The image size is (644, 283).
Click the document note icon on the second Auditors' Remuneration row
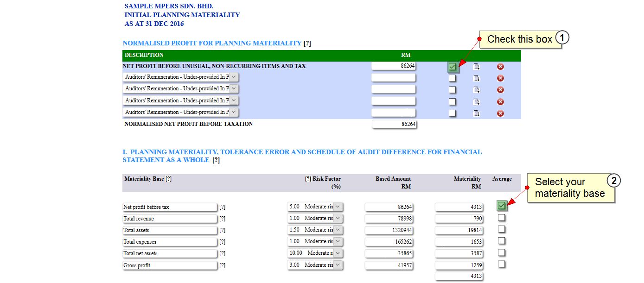coord(476,90)
